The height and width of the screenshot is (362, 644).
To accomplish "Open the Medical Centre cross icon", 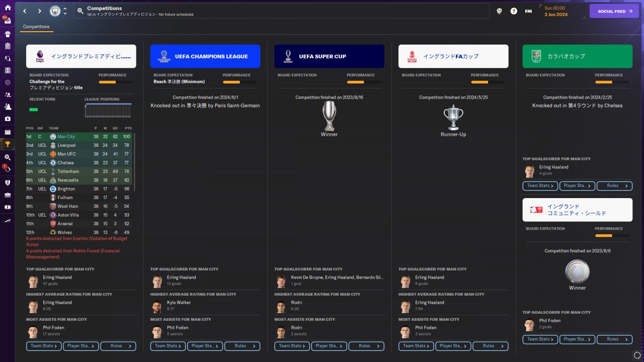I will pos(8,119).
